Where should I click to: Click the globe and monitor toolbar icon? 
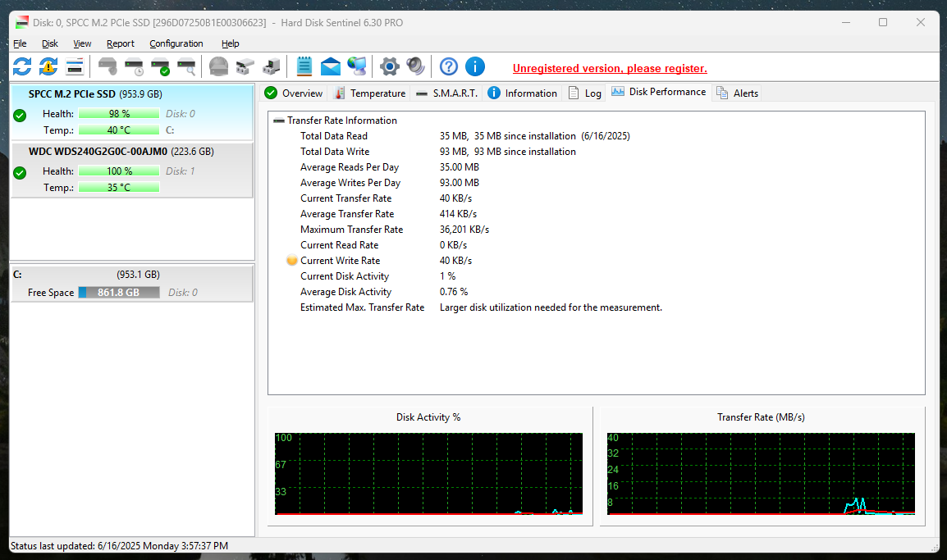point(357,66)
